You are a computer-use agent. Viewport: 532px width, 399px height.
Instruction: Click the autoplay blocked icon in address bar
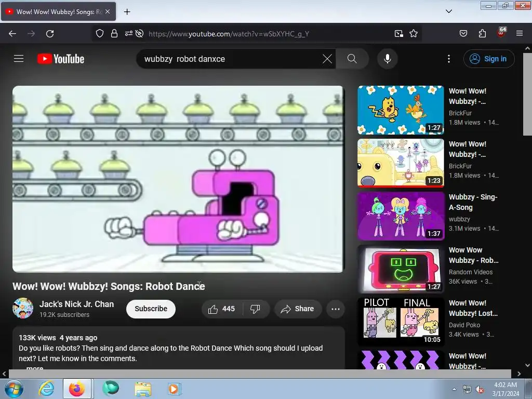click(x=139, y=34)
